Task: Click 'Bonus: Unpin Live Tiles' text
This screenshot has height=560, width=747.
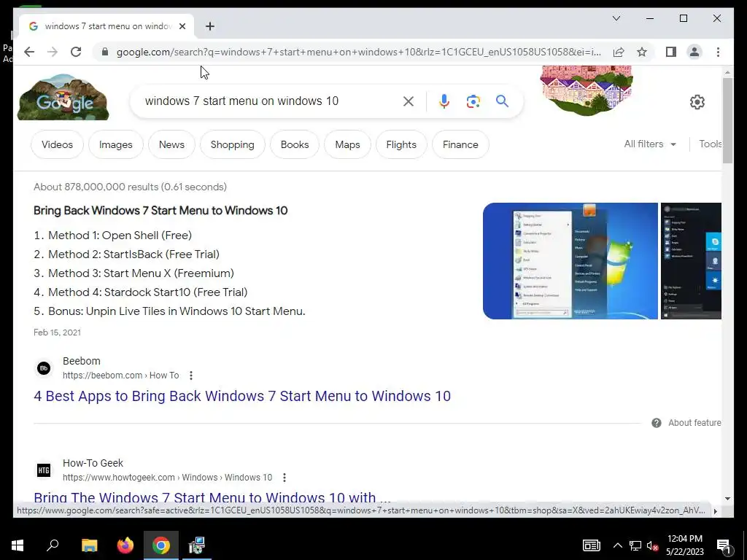Action: click(177, 311)
